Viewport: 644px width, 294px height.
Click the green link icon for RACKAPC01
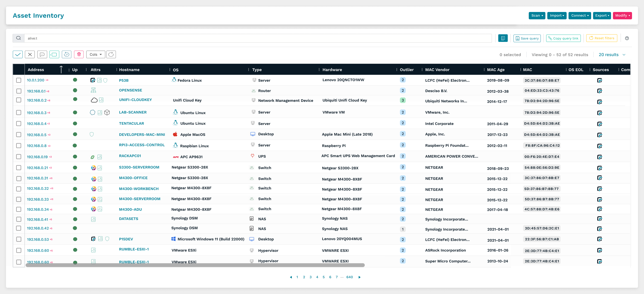point(92,157)
